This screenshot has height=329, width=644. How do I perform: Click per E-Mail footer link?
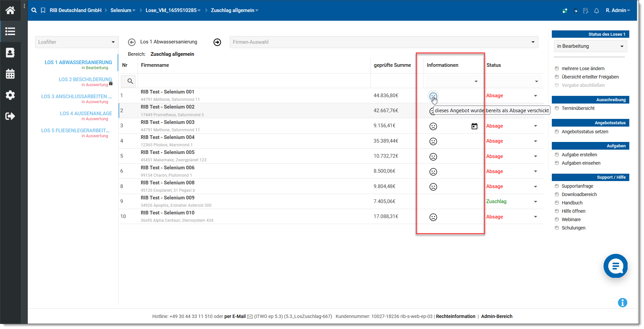pyautogui.click(x=235, y=316)
